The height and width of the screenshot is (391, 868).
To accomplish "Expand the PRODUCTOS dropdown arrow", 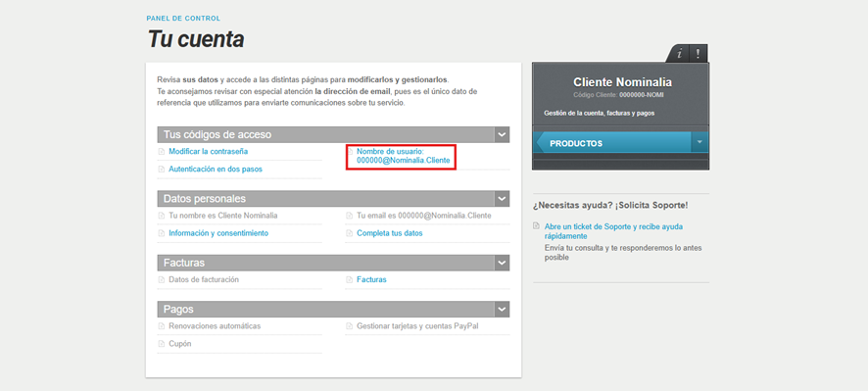I will pyautogui.click(x=699, y=142).
